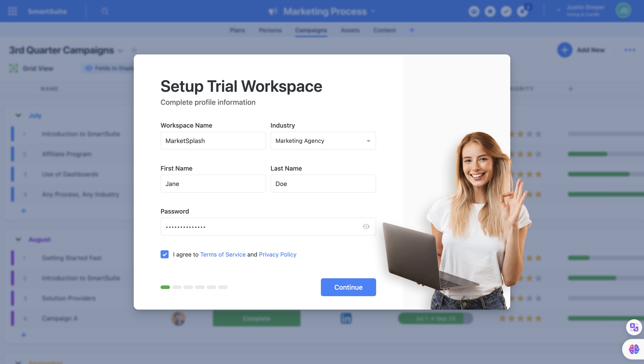Open the Terms of Service link

223,254
